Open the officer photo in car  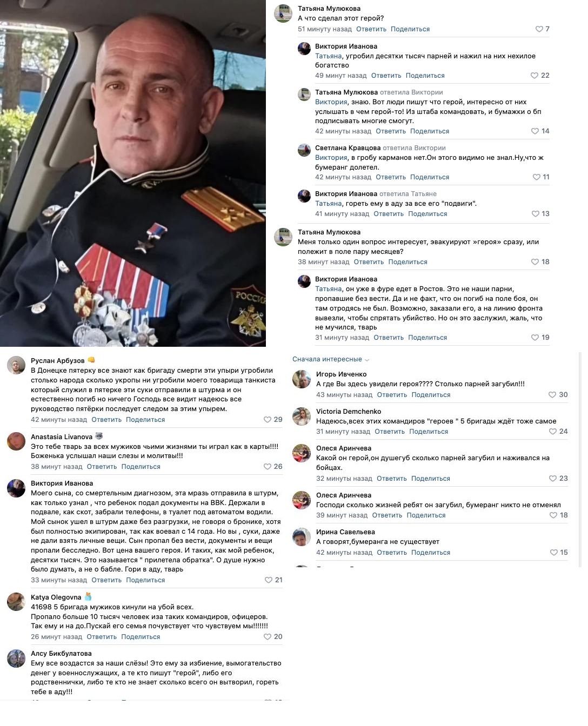tap(133, 173)
